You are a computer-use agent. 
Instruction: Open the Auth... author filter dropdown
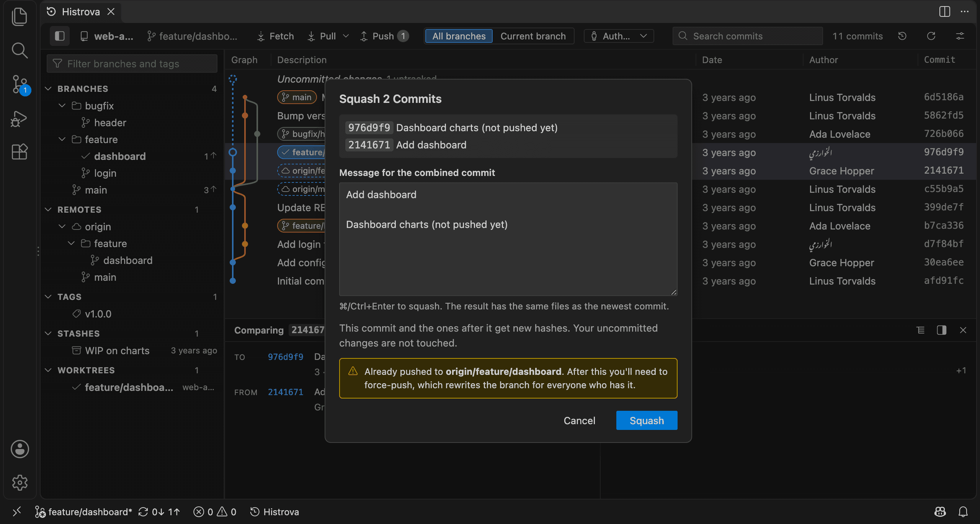point(619,36)
